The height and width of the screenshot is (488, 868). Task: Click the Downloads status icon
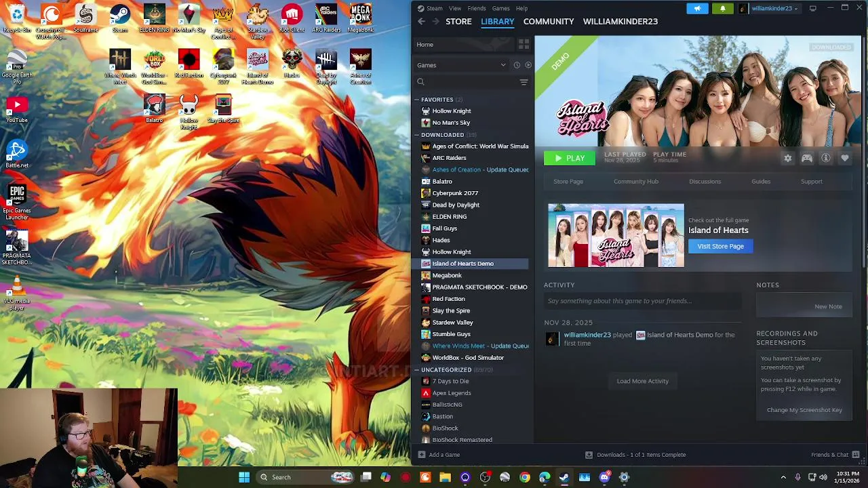[589, 455]
